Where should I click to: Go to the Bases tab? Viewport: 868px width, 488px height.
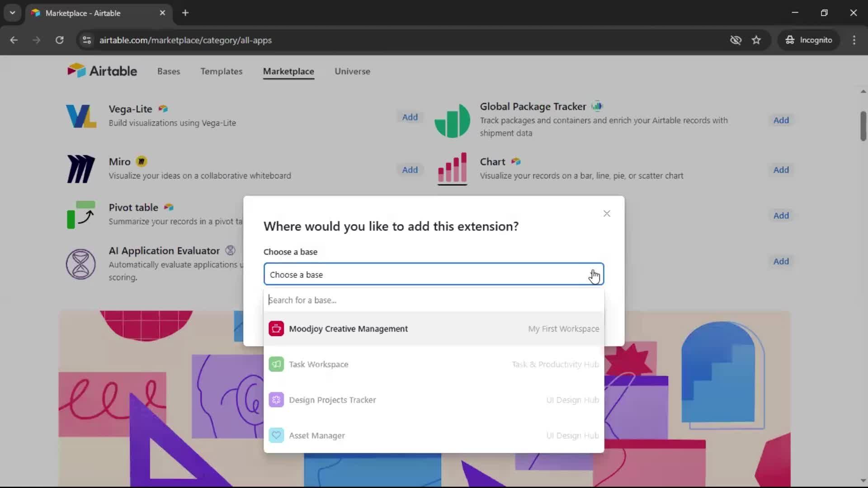tap(169, 71)
